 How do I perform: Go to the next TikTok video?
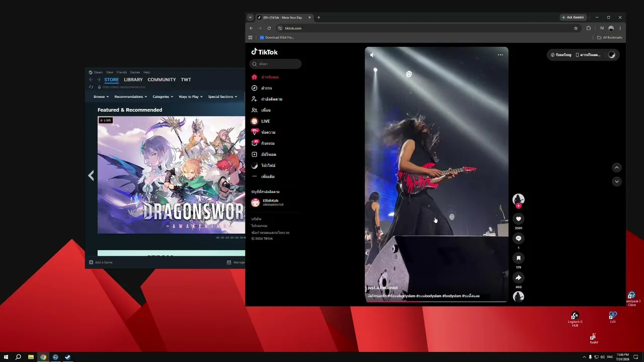(617, 182)
